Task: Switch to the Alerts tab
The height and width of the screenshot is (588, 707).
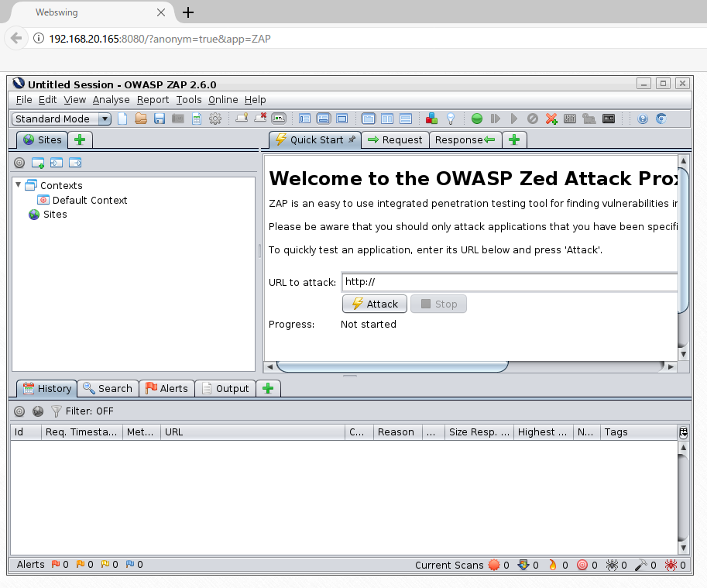Action: (x=166, y=388)
